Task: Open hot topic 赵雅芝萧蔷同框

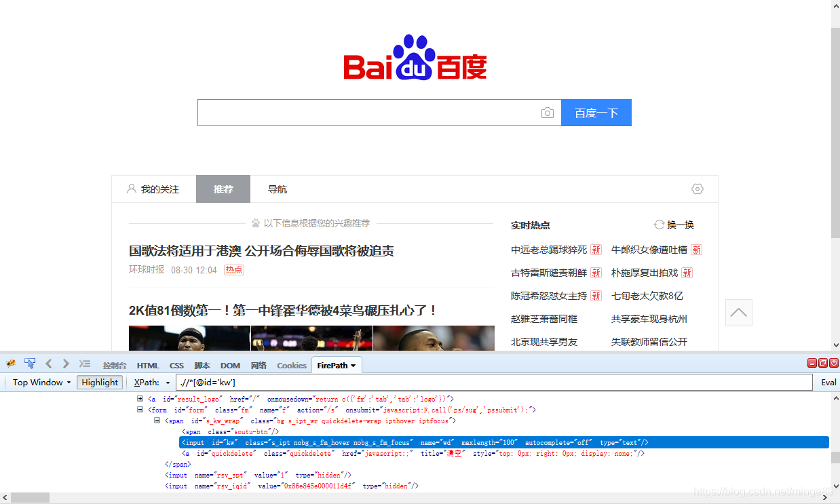Action: (x=544, y=319)
